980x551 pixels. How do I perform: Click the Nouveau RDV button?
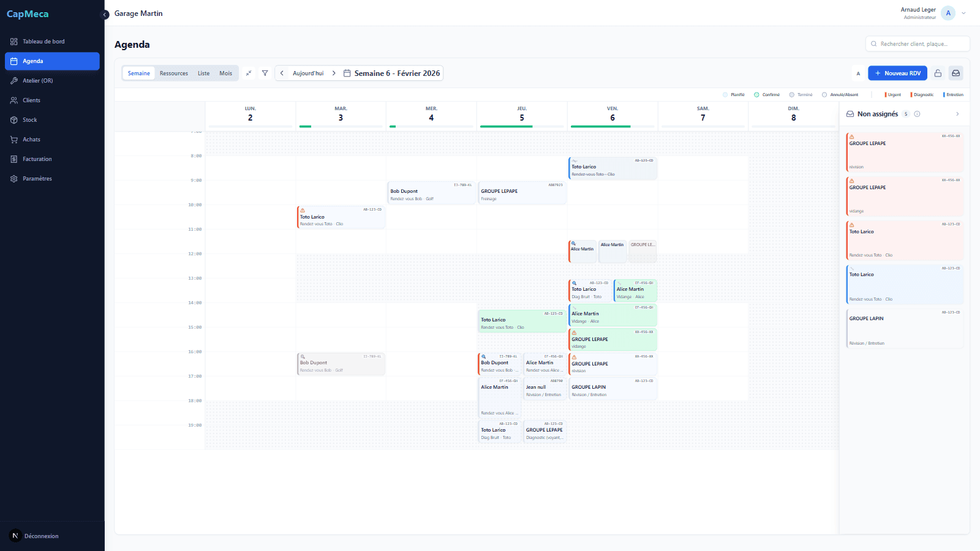pyautogui.click(x=897, y=73)
